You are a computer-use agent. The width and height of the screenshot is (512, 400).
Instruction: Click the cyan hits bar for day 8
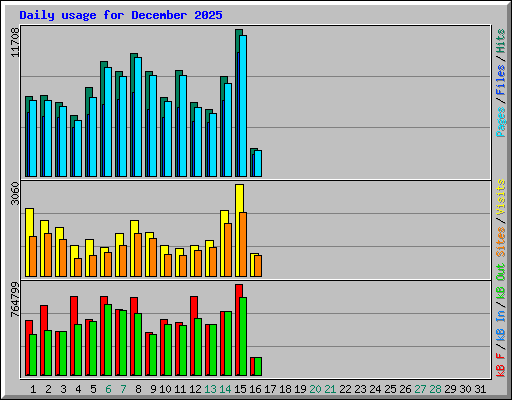(x=138, y=117)
